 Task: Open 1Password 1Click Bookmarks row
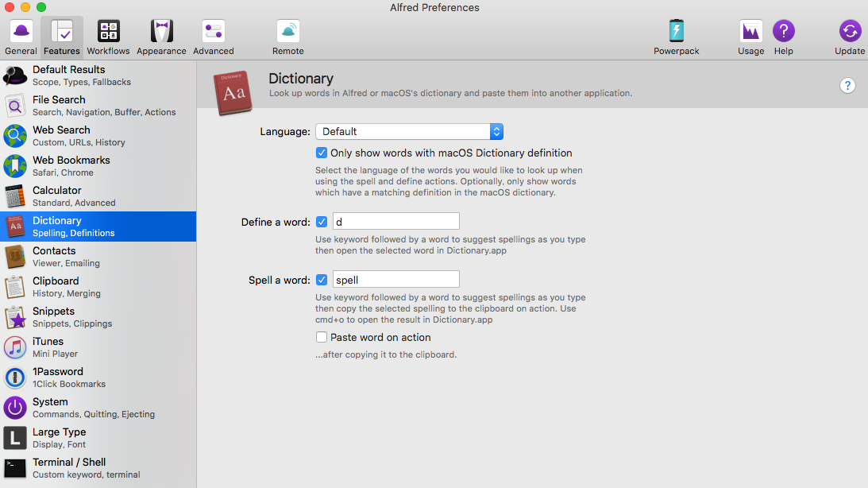pyautogui.click(x=98, y=378)
